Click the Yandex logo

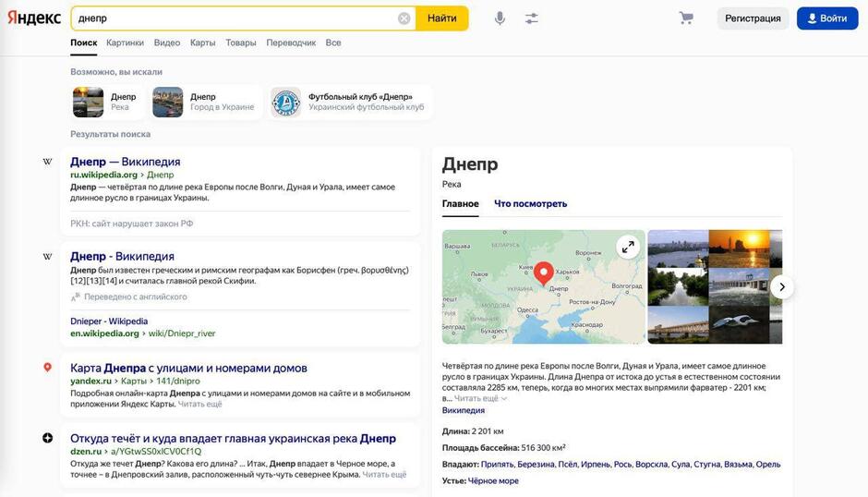[34, 18]
